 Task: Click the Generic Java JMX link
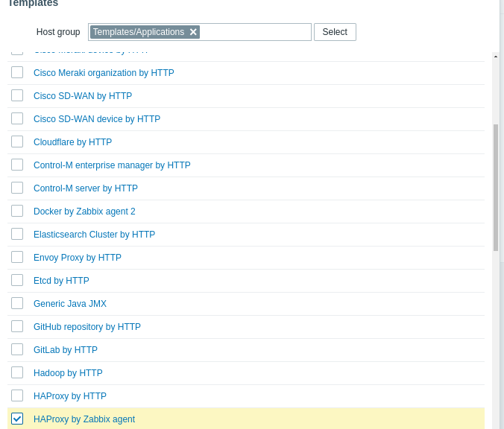coord(70,304)
